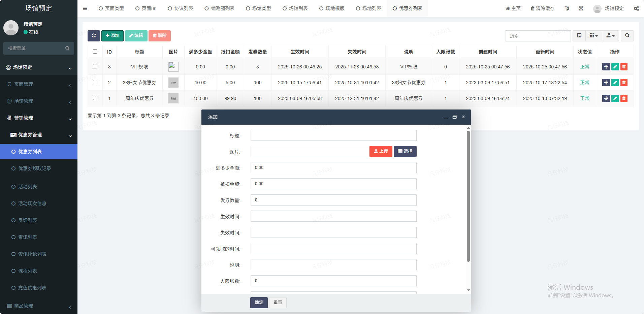Check the select-all checkbox in table header
This screenshot has width=644, height=314.
tap(95, 52)
